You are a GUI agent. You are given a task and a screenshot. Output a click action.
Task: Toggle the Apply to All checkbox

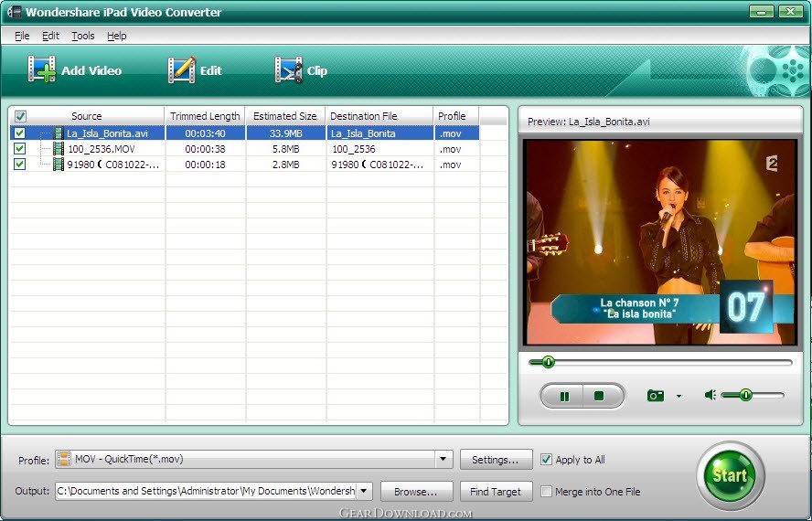point(546,460)
